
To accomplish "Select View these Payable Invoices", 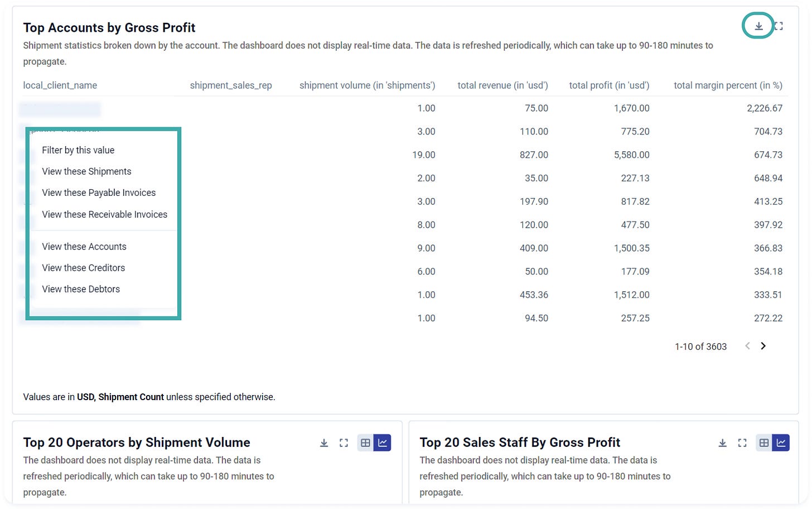I will point(99,193).
